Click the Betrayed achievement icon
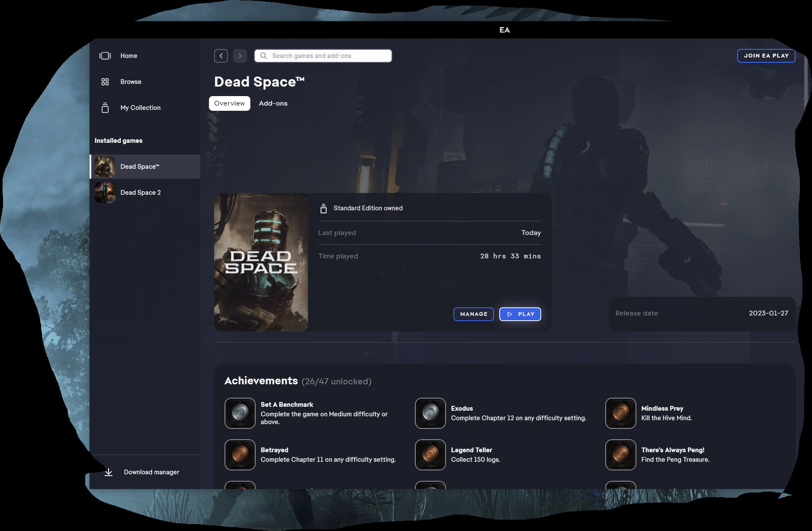 240,455
